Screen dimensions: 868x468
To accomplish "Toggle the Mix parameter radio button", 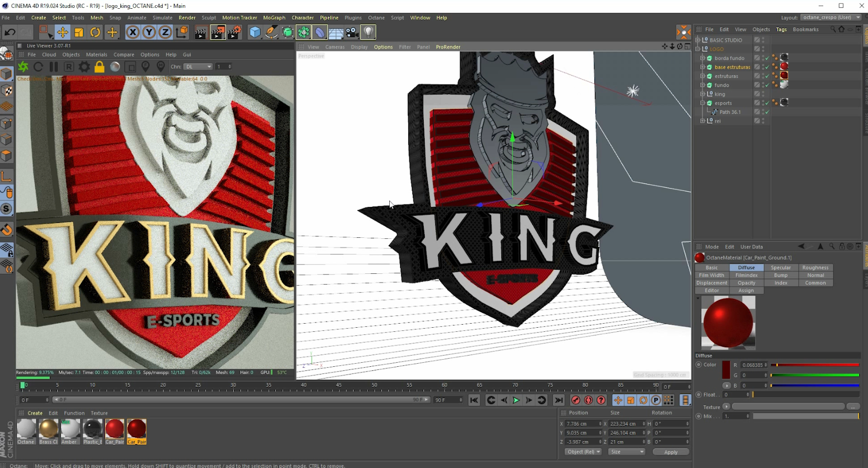I will click(698, 416).
